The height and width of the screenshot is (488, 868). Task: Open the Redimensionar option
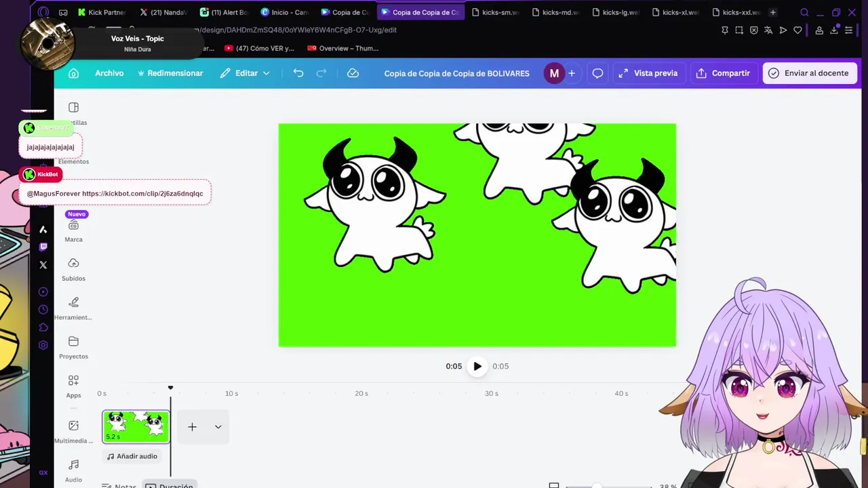(x=170, y=73)
